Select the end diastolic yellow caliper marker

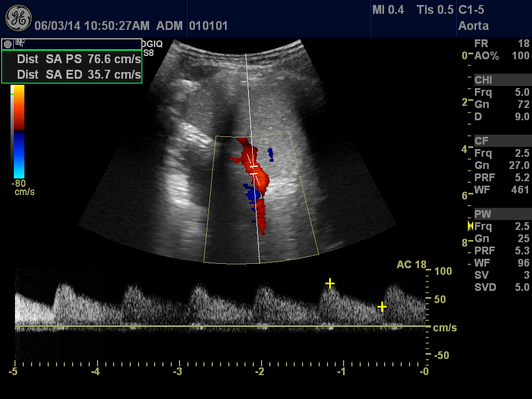382,306
